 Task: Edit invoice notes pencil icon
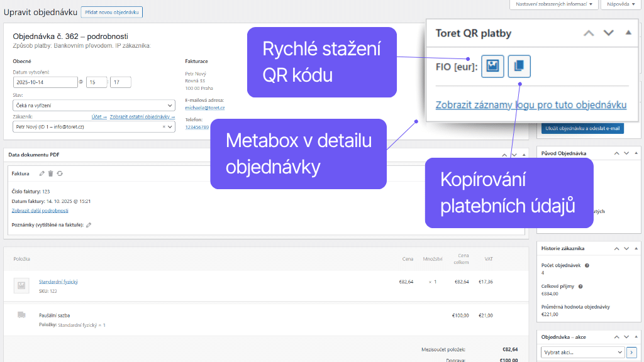(89, 225)
